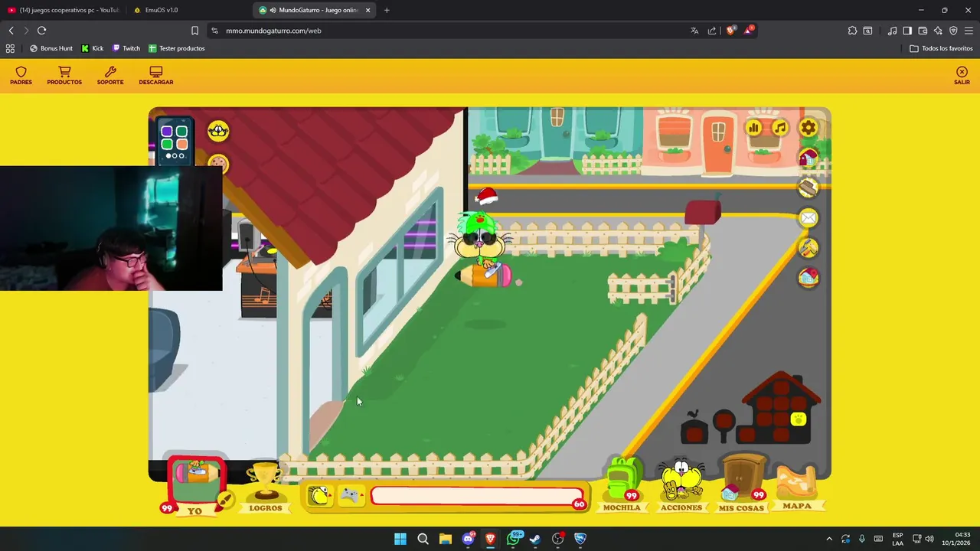Click the yellow Gaturro face icon top-left

(x=218, y=131)
